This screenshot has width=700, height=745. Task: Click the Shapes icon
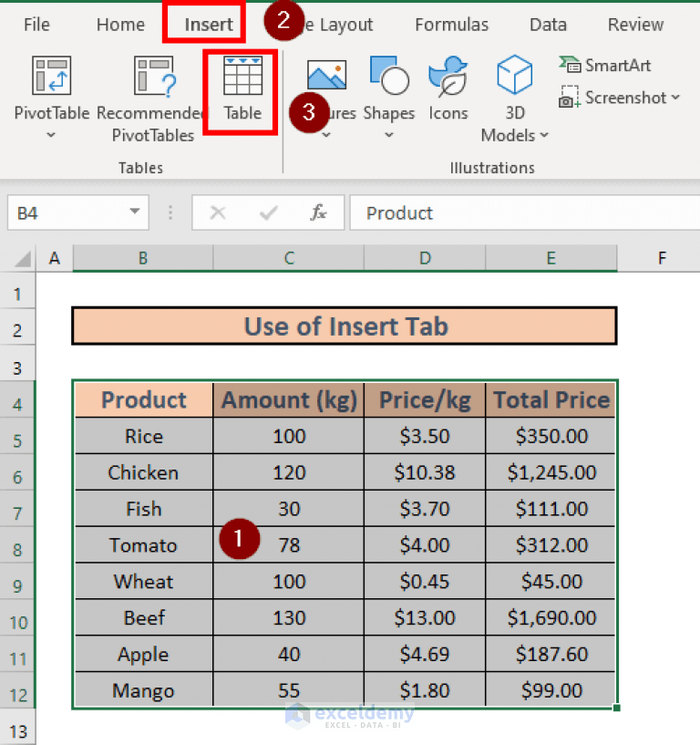[389, 76]
